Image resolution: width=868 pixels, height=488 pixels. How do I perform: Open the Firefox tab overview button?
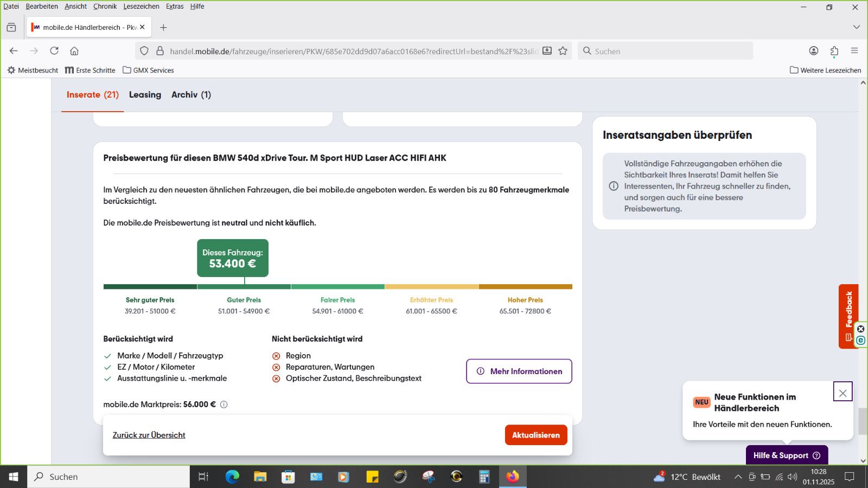tap(11, 27)
